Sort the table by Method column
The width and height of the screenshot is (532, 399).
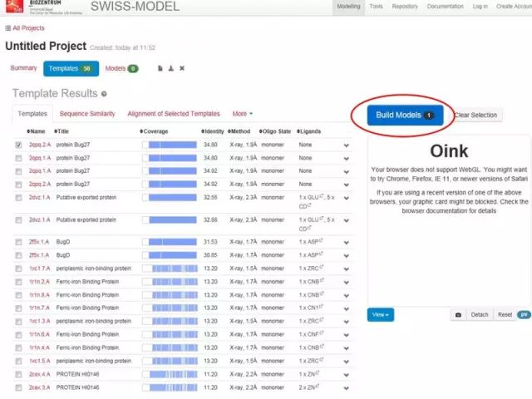[239, 131]
